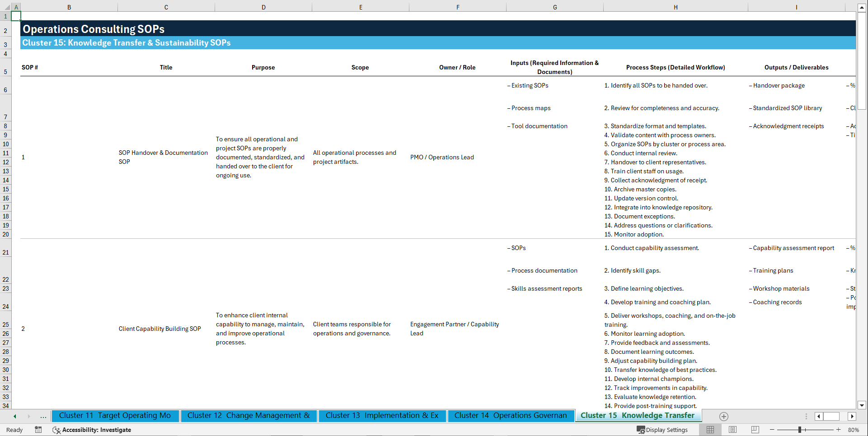Click the previous-sheet navigation arrow
This screenshot has width=868, height=436.
pyautogui.click(x=15, y=416)
